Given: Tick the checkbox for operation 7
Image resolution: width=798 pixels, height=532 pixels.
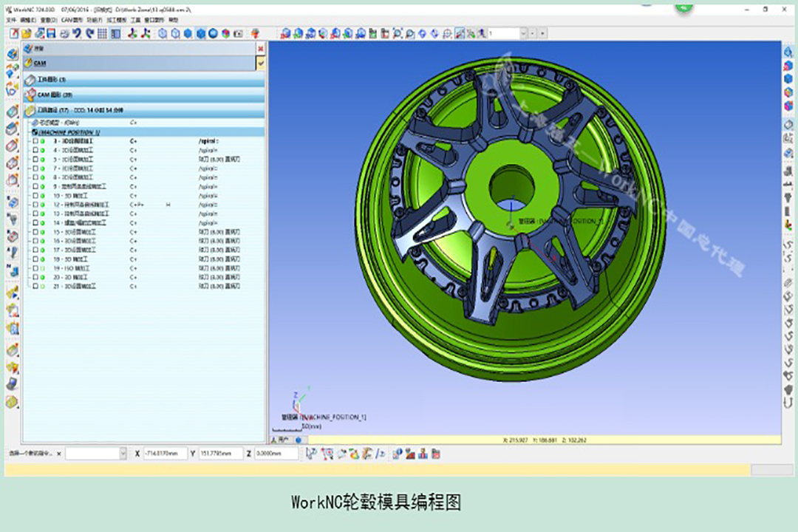Looking at the screenshot, I should (x=35, y=168).
